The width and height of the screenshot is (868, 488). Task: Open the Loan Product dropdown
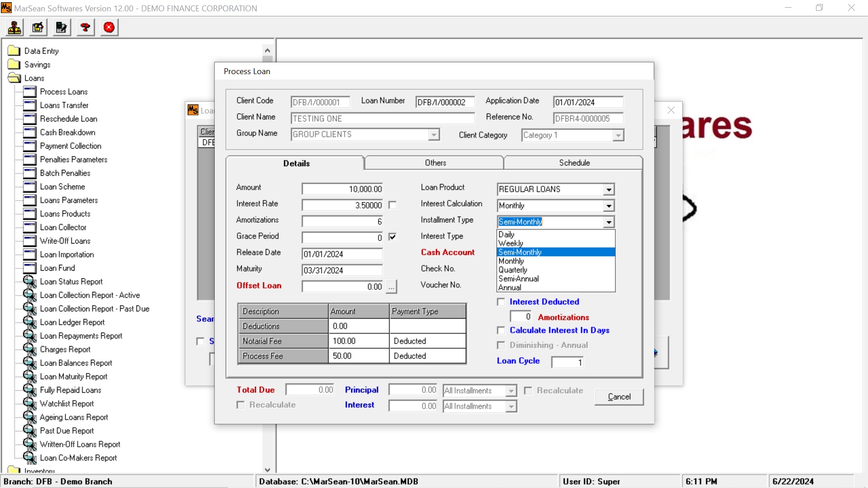pos(609,189)
